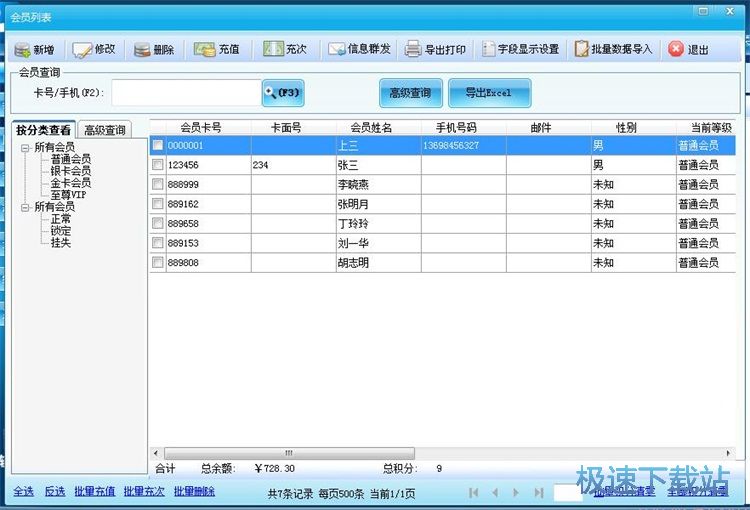Go to first page navigation arrow
The image size is (750, 510).
click(474, 492)
